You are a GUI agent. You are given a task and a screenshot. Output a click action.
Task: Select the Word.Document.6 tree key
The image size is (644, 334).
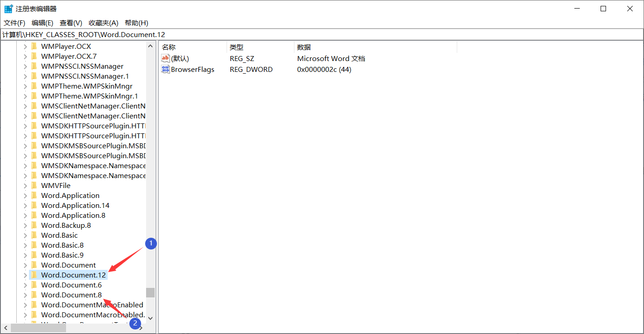click(x=71, y=285)
